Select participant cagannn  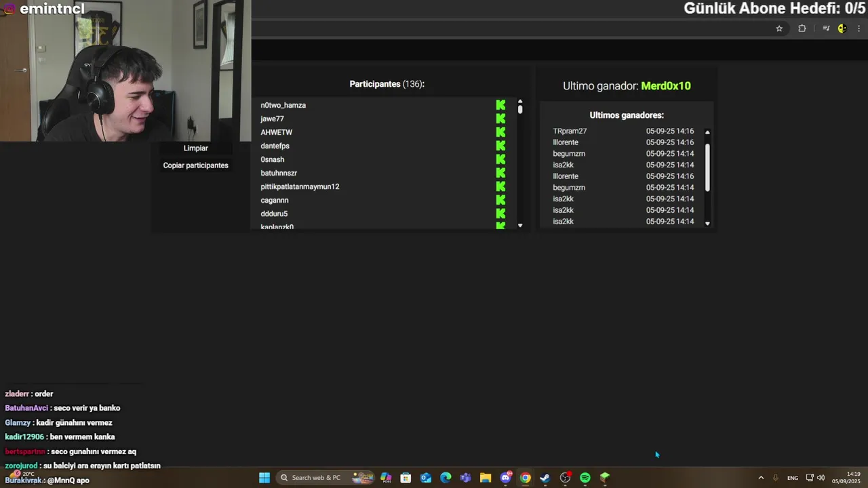point(275,200)
